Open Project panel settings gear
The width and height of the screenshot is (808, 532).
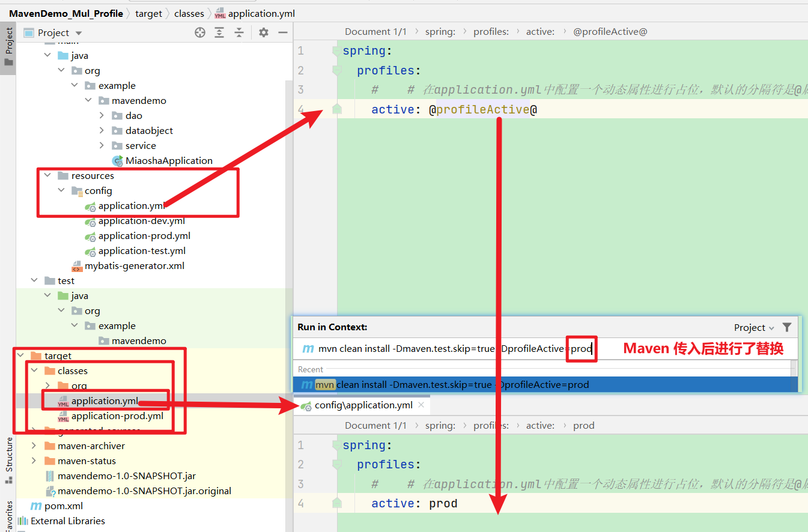tap(264, 32)
